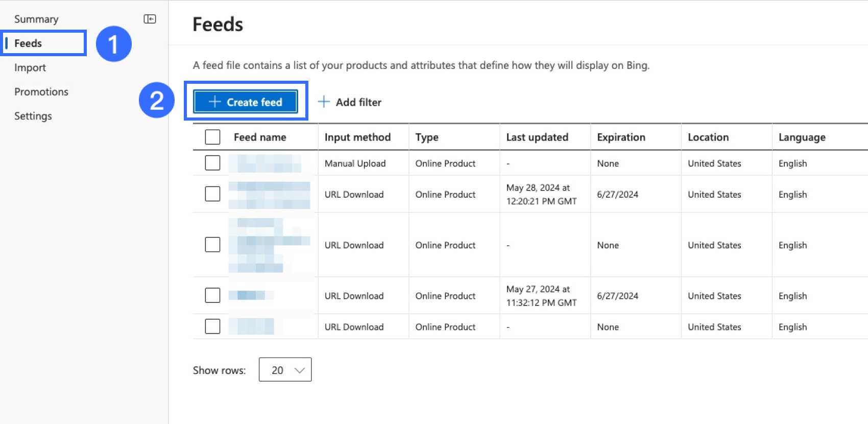Screen dimensions: 868x424
Task: Open Promotions from the left menu
Action: pyautogui.click(x=41, y=92)
